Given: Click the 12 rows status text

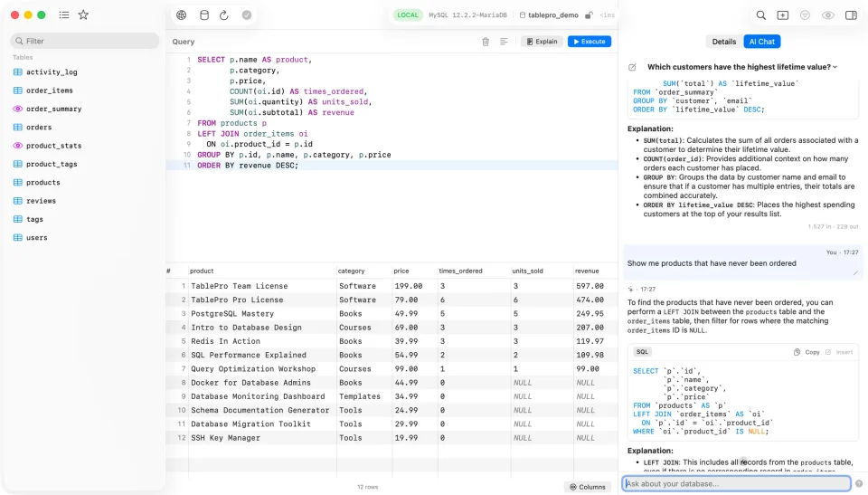Looking at the screenshot, I should click(368, 487).
